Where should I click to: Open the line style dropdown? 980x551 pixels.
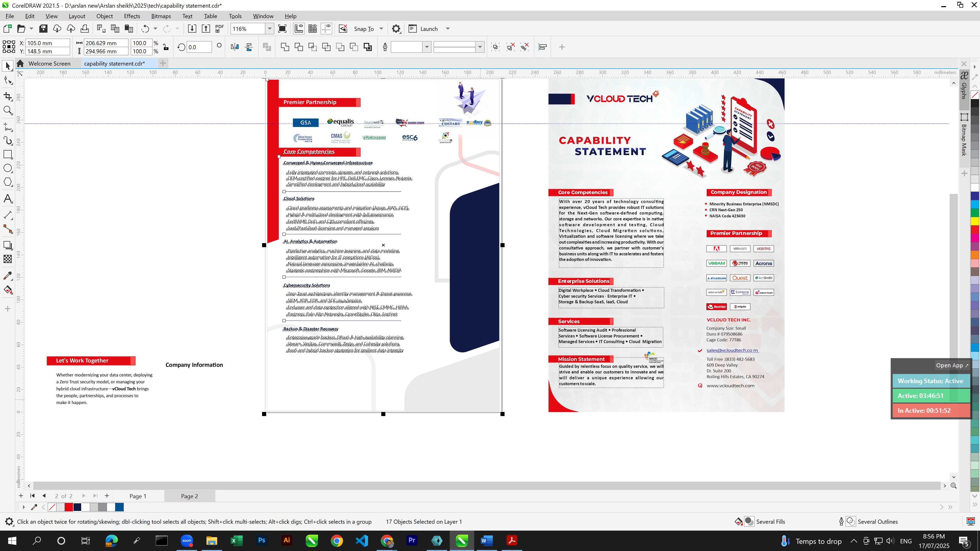480,47
